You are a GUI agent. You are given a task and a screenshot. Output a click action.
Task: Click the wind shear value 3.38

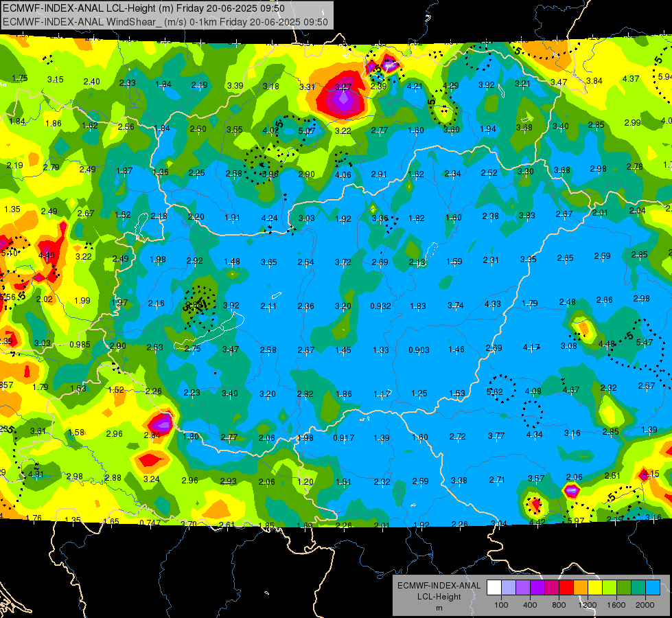click(x=459, y=481)
